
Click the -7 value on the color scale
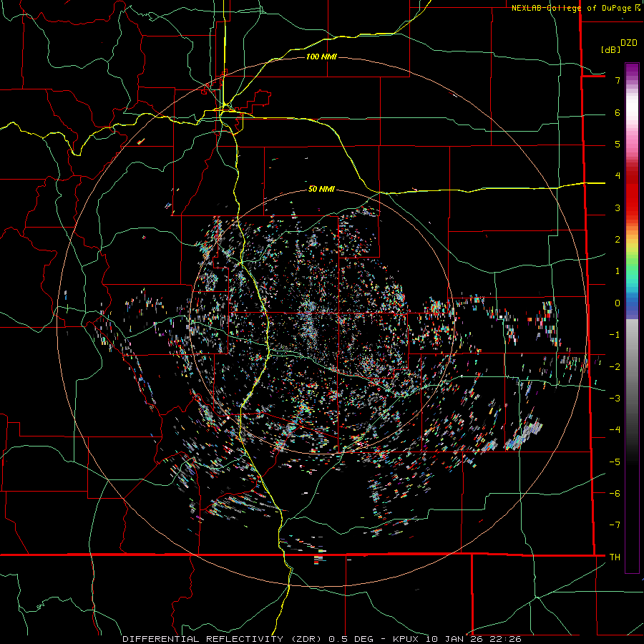[x=615, y=525]
